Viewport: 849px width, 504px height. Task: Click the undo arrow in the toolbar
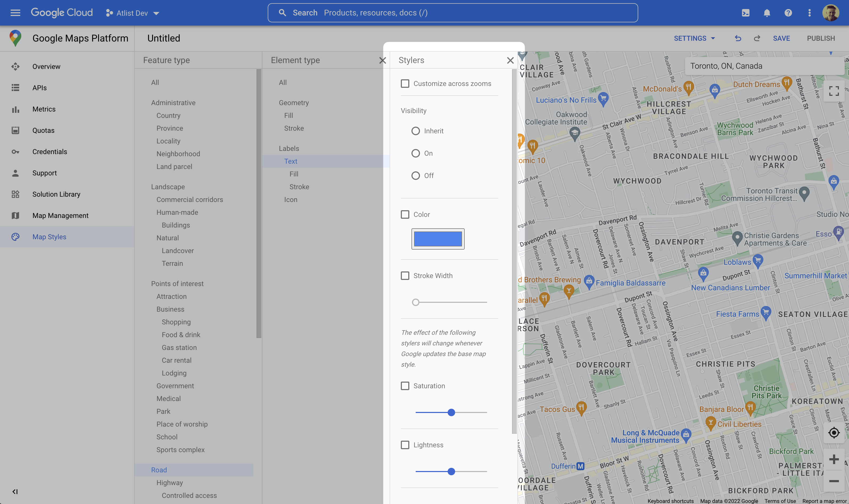click(738, 38)
